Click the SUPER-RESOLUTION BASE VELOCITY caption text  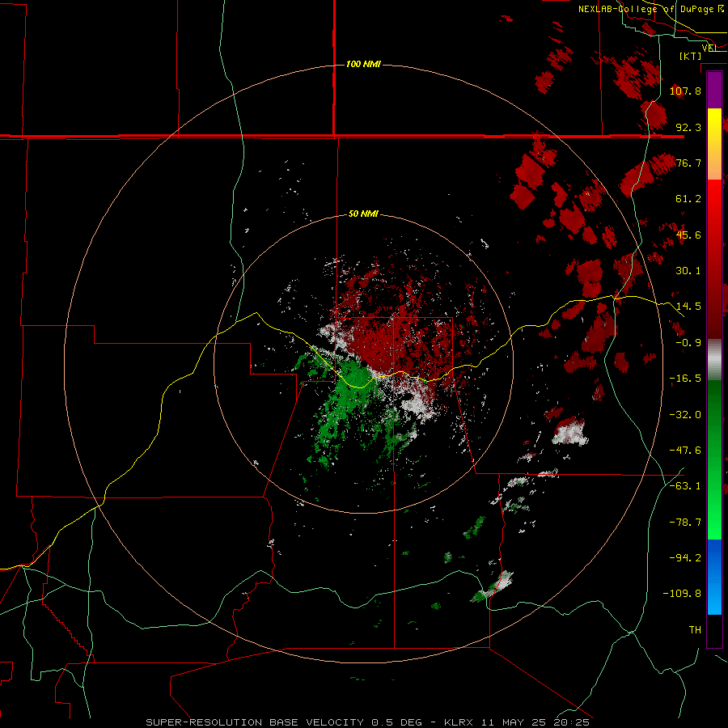[x=255, y=722]
